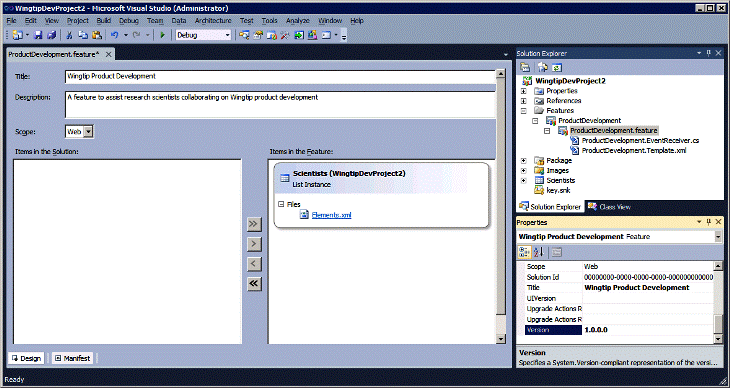Click the Cut scissors icon
The width and height of the screenshot is (730, 388).
click(69, 35)
